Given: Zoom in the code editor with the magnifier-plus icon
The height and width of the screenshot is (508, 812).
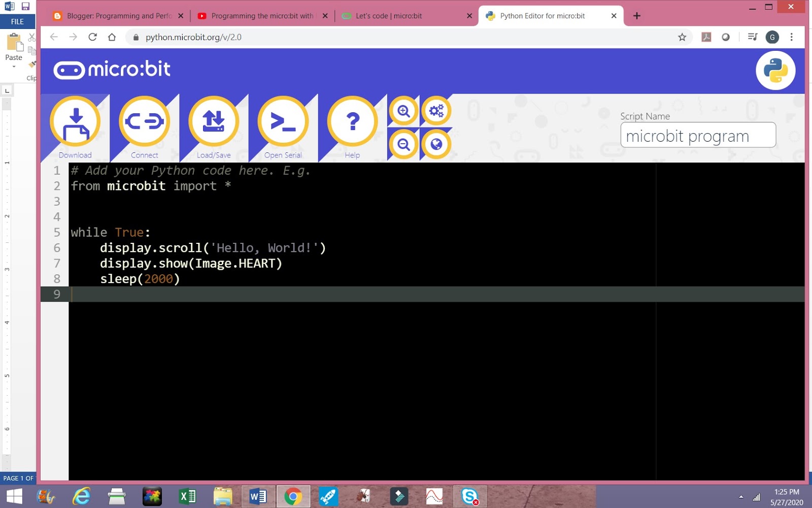Looking at the screenshot, I should (403, 110).
